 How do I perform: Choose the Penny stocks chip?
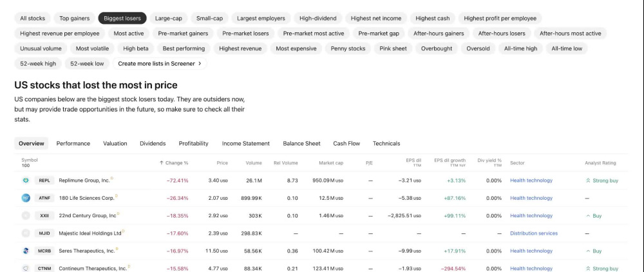tap(348, 48)
